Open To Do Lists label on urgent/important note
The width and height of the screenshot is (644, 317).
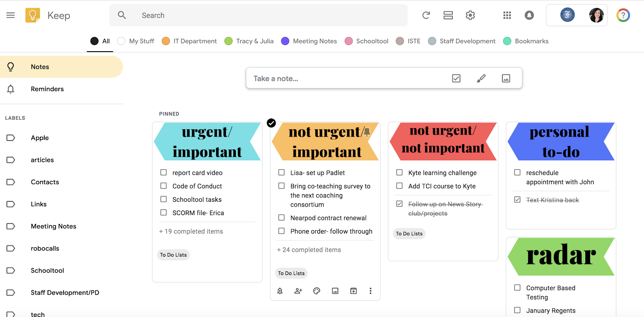(x=173, y=255)
